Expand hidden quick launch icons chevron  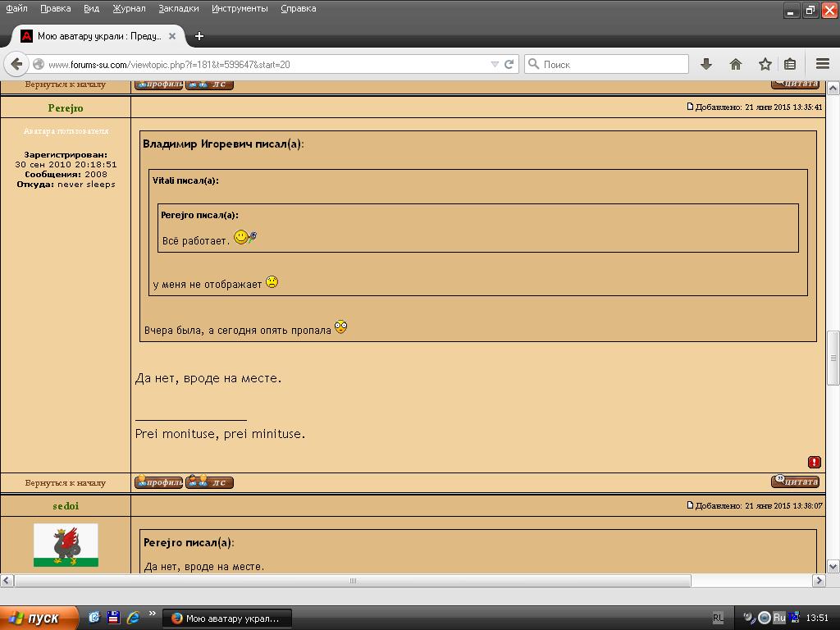(152, 614)
